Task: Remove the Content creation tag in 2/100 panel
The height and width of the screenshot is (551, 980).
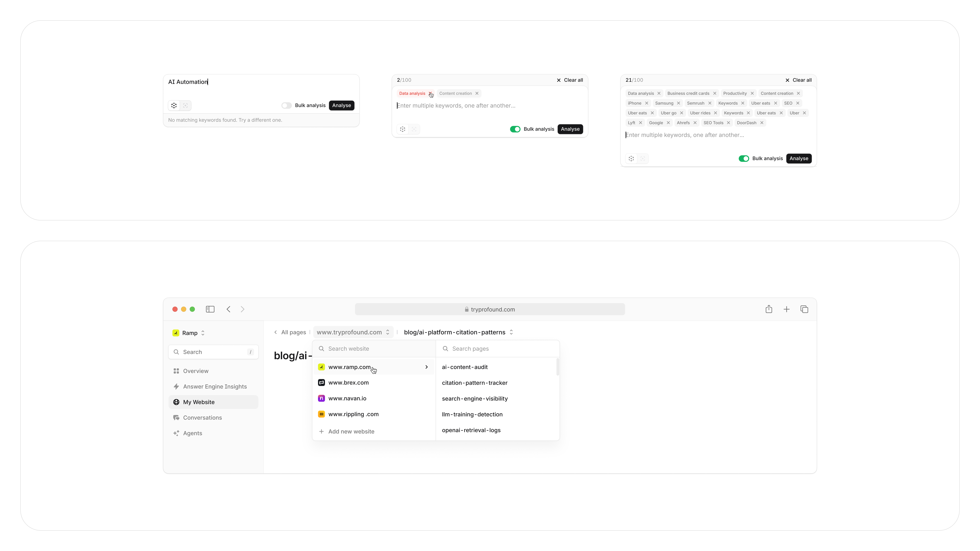Action: 477,93
